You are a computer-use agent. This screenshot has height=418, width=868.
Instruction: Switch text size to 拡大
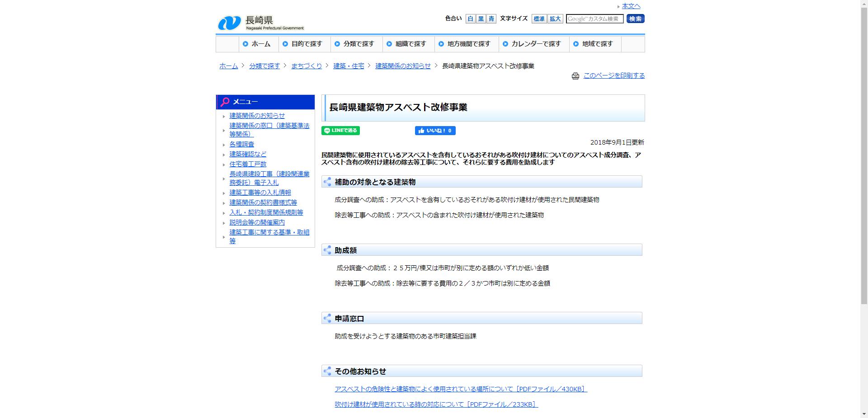coord(555,19)
